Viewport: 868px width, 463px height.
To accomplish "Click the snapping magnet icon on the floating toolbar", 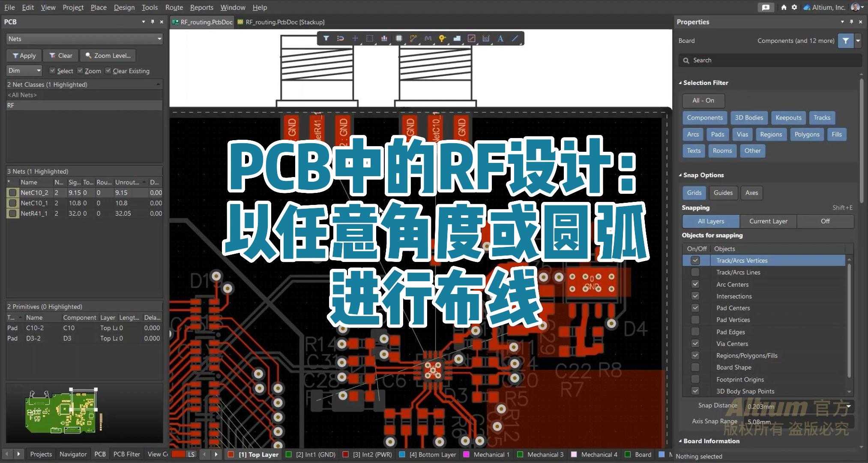I will 341,38.
